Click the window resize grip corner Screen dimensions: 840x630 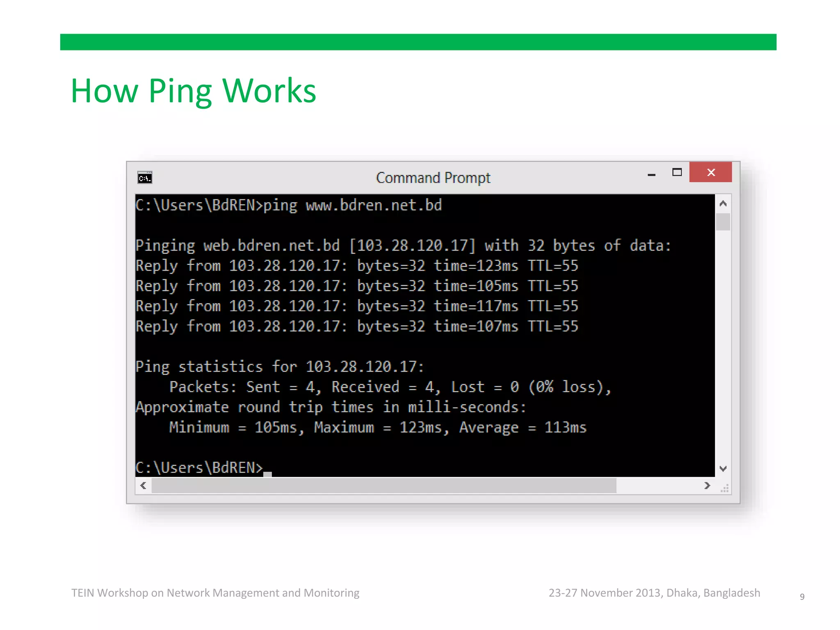coord(725,488)
